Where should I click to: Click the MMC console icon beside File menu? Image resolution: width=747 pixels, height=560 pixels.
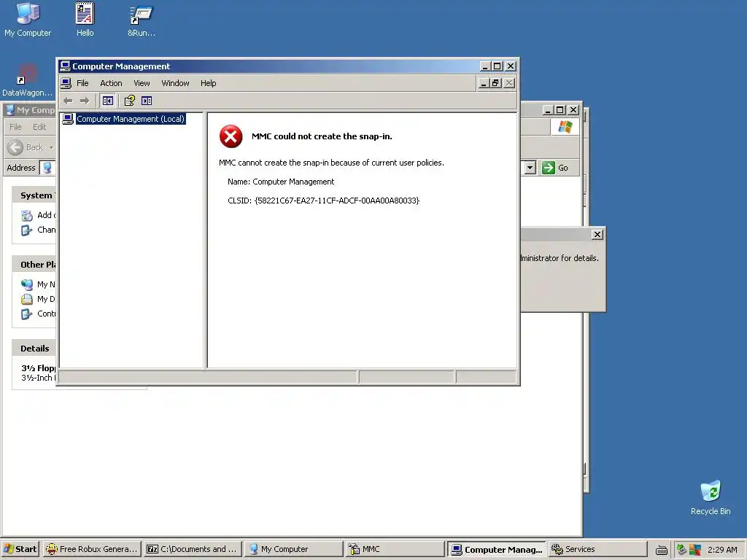click(x=66, y=83)
